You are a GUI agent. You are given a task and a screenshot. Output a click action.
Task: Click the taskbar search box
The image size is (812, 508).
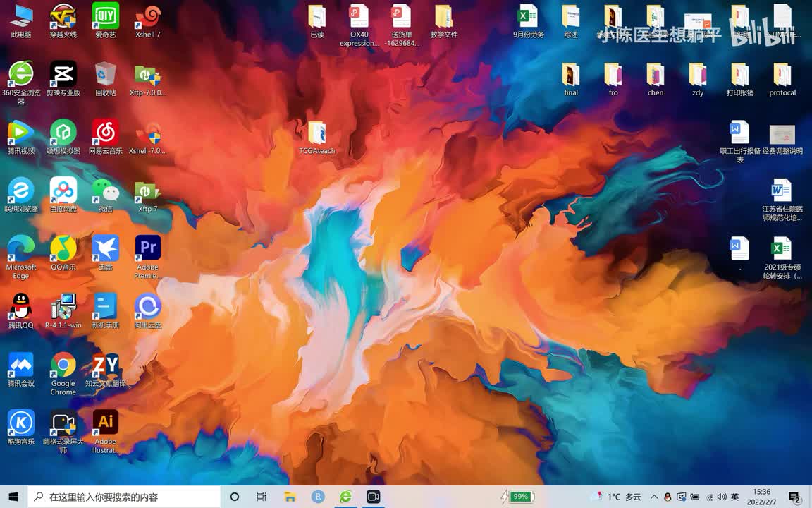tap(124, 497)
